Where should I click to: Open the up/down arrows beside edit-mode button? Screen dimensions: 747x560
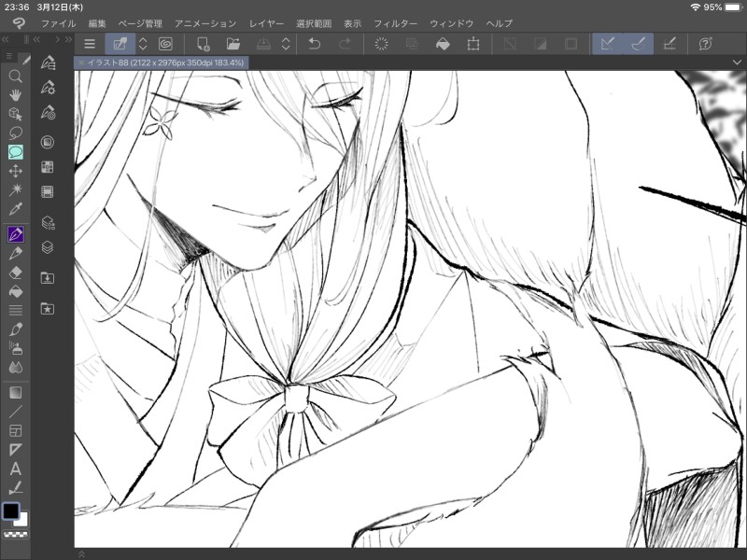(143, 44)
